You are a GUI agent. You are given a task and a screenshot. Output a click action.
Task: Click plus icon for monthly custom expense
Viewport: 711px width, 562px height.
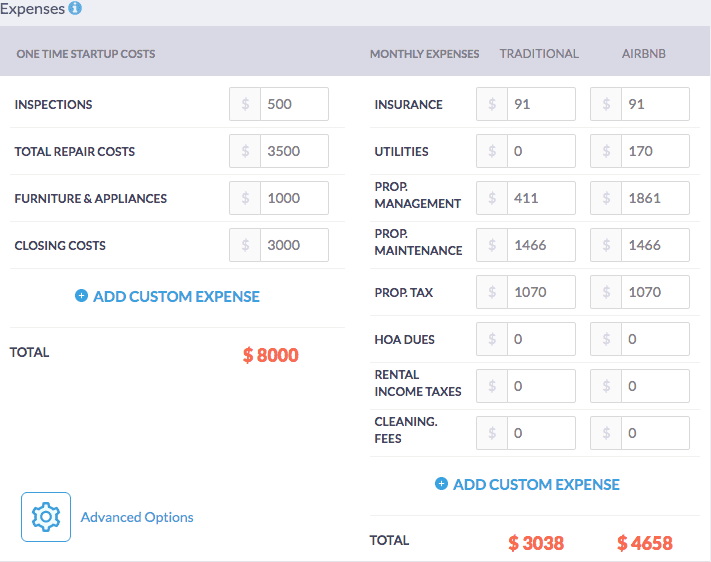click(441, 484)
